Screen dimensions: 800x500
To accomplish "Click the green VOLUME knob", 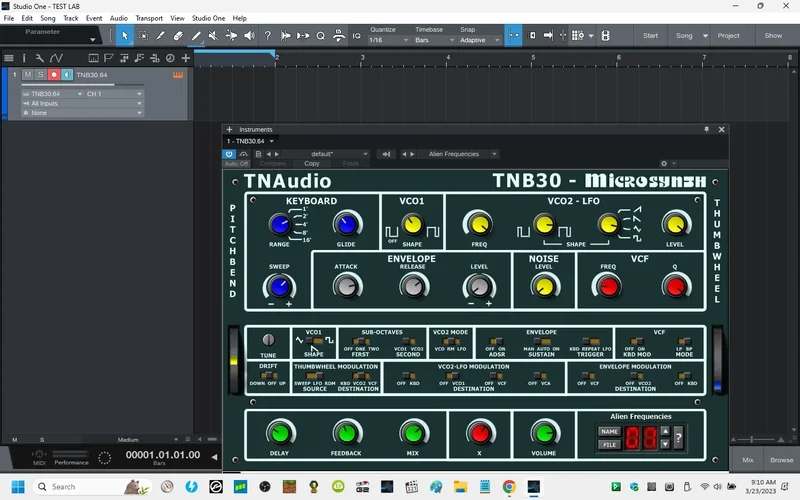I will click(544, 433).
